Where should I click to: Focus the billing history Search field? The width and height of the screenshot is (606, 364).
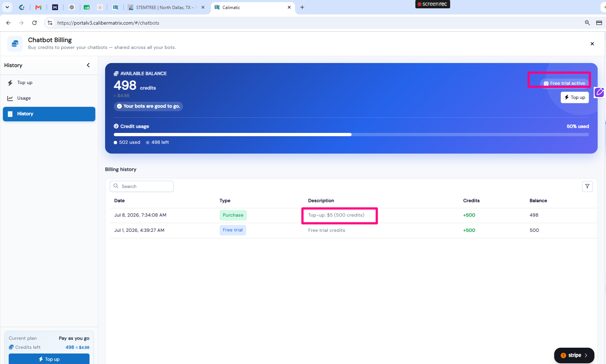[142, 186]
